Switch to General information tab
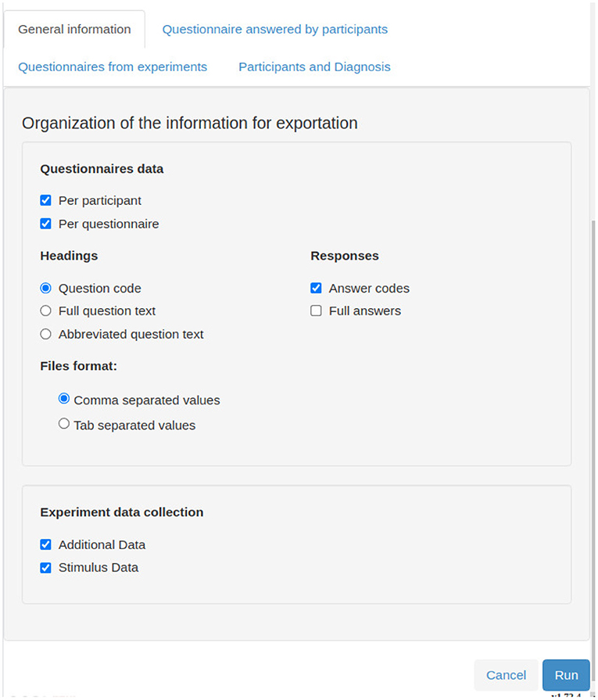This screenshot has width=598, height=700. coord(74,30)
